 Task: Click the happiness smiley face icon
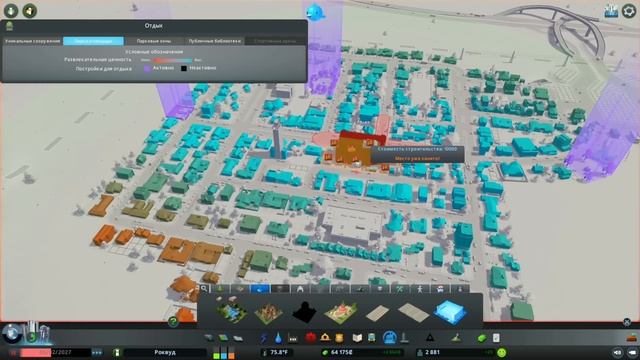(x=502, y=352)
